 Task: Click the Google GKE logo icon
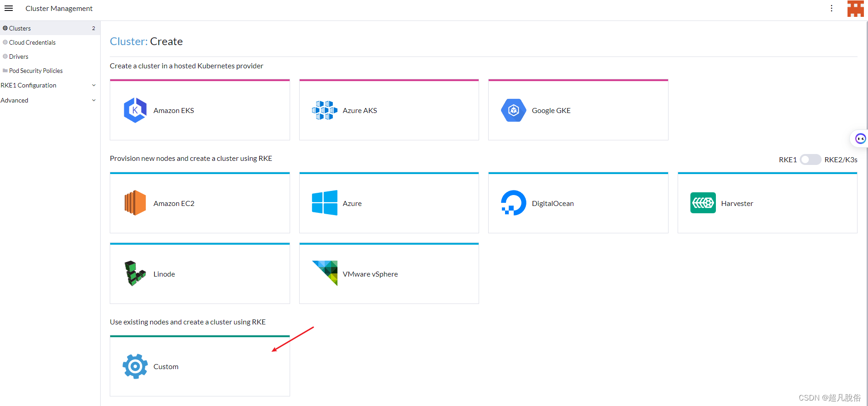(x=514, y=110)
